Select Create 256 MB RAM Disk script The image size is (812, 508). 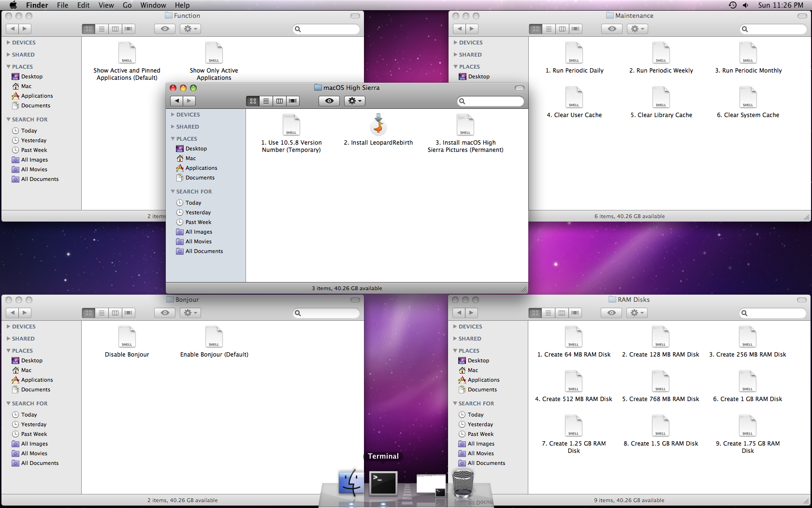click(748, 337)
